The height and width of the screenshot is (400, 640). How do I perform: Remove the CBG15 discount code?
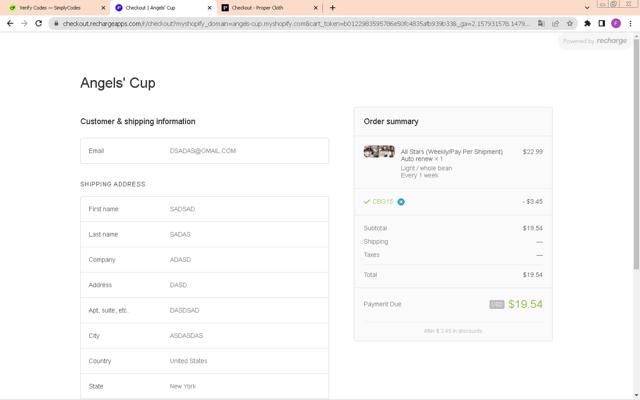coord(401,202)
